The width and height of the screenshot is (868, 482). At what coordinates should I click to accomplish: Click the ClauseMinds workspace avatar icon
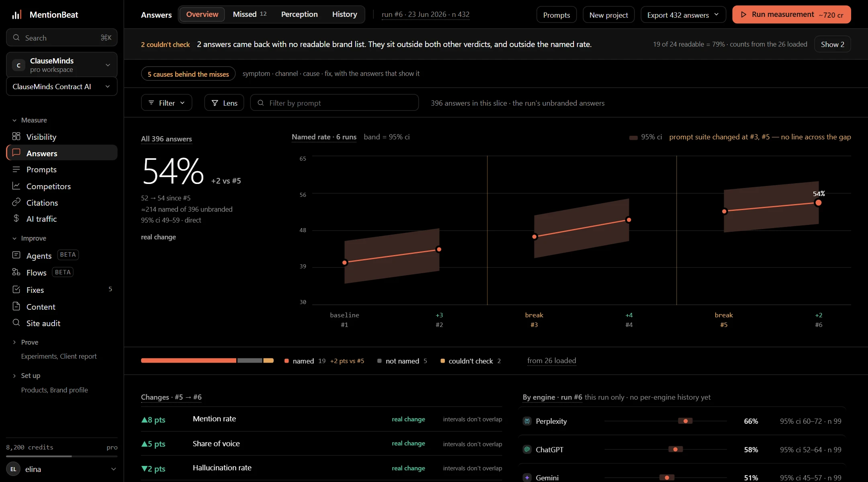[x=18, y=65]
